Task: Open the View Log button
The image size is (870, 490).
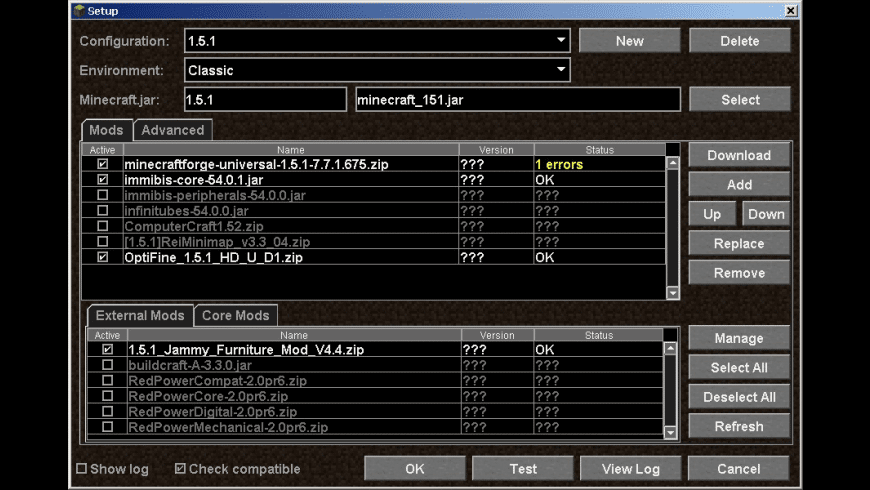Action: (631, 469)
